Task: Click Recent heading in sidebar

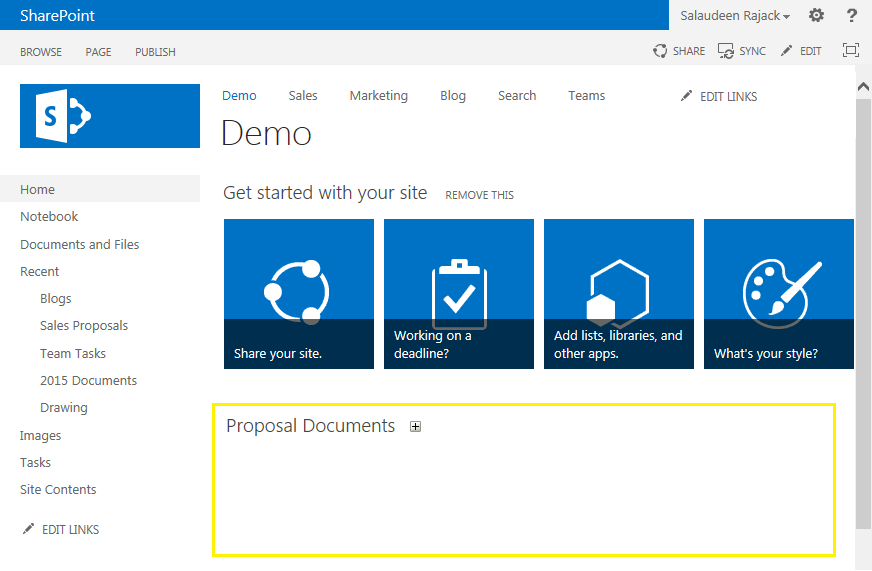Action: (x=39, y=271)
